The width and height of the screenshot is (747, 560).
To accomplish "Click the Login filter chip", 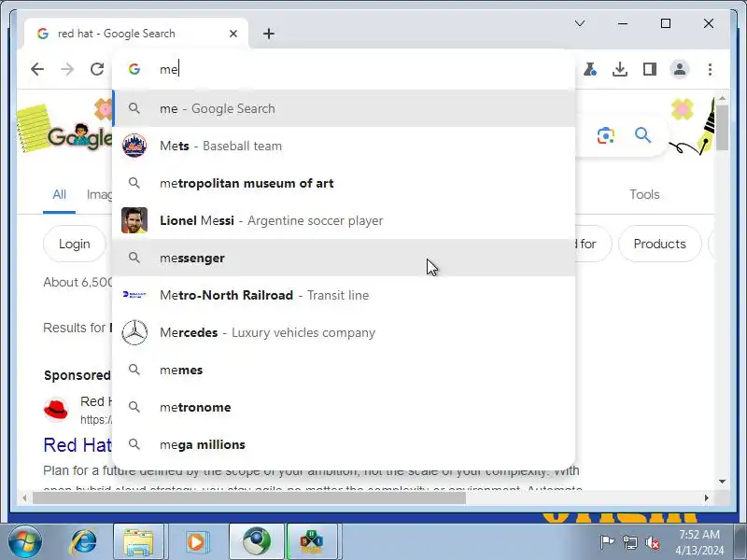I will [x=75, y=244].
